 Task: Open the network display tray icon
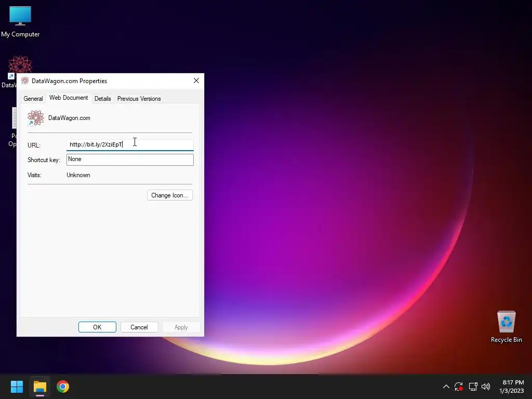click(x=473, y=387)
